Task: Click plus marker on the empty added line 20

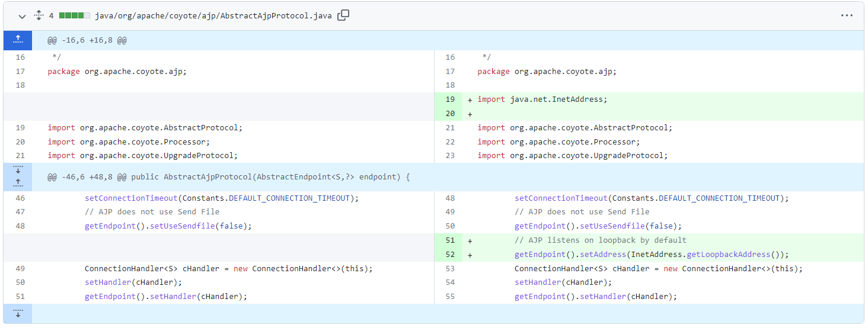Action: click(470, 114)
